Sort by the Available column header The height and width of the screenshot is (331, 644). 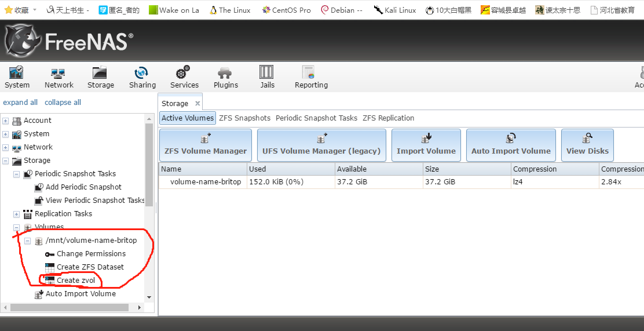click(379, 169)
